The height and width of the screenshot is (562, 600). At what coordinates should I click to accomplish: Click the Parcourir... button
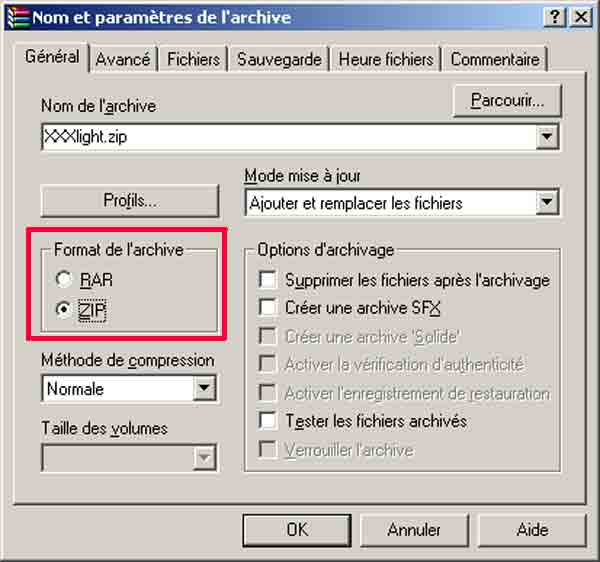tap(507, 101)
